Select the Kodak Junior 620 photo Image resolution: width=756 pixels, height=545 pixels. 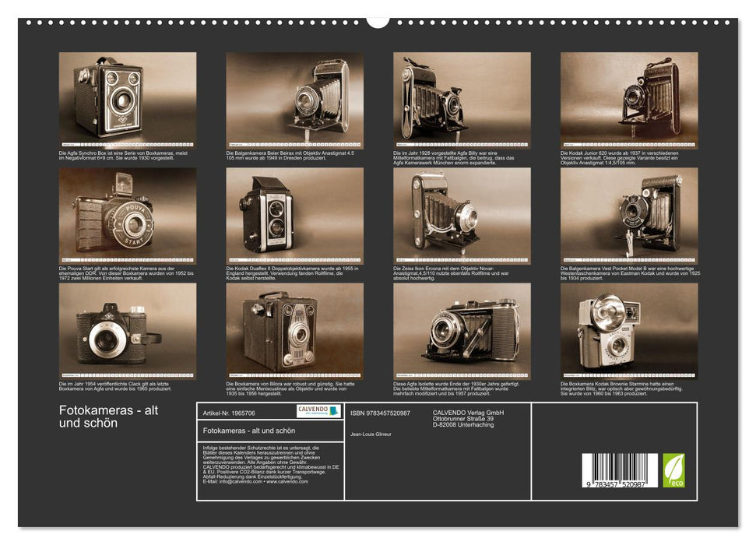tap(629, 98)
